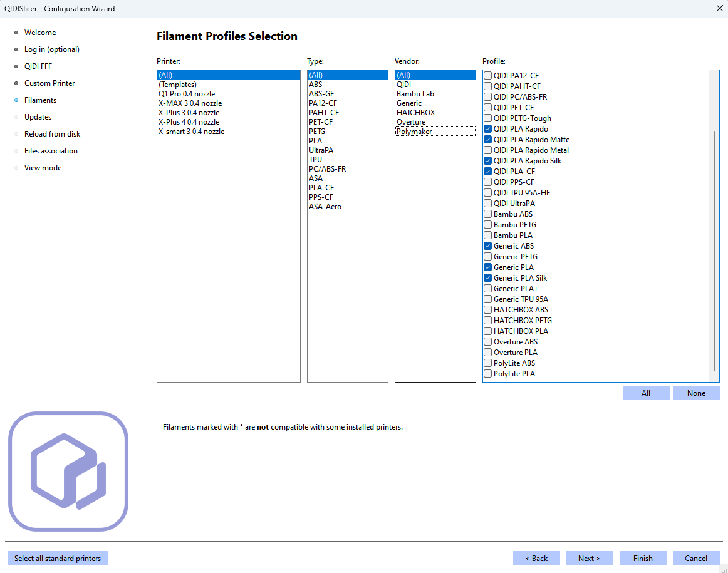
Task: Check the HATCHBOX PETG profile
Action: tap(488, 321)
